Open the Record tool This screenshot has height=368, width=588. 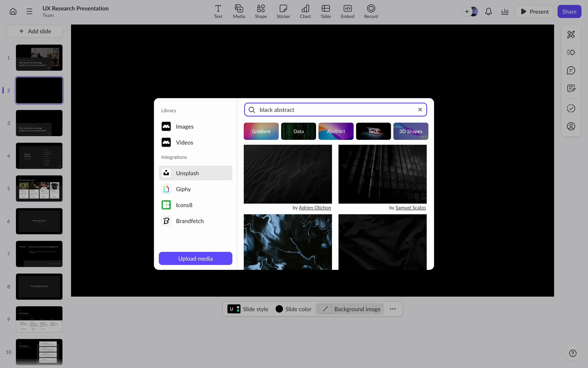coord(371,11)
